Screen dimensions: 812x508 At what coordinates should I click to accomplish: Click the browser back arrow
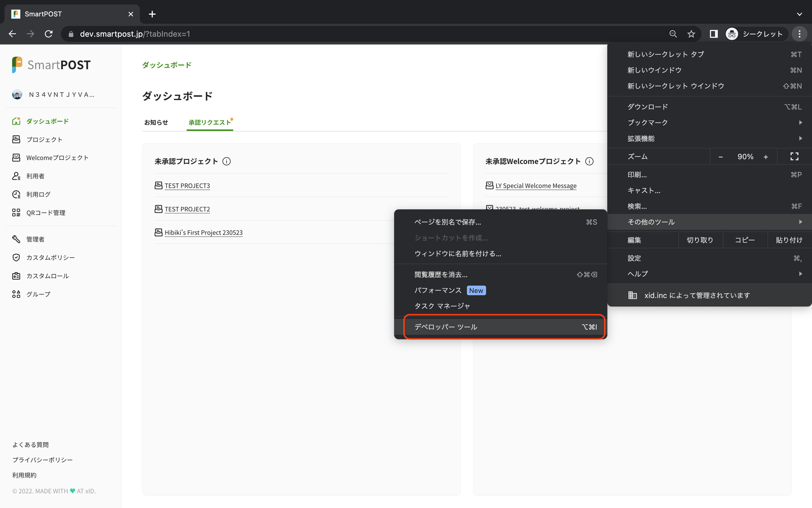13,34
